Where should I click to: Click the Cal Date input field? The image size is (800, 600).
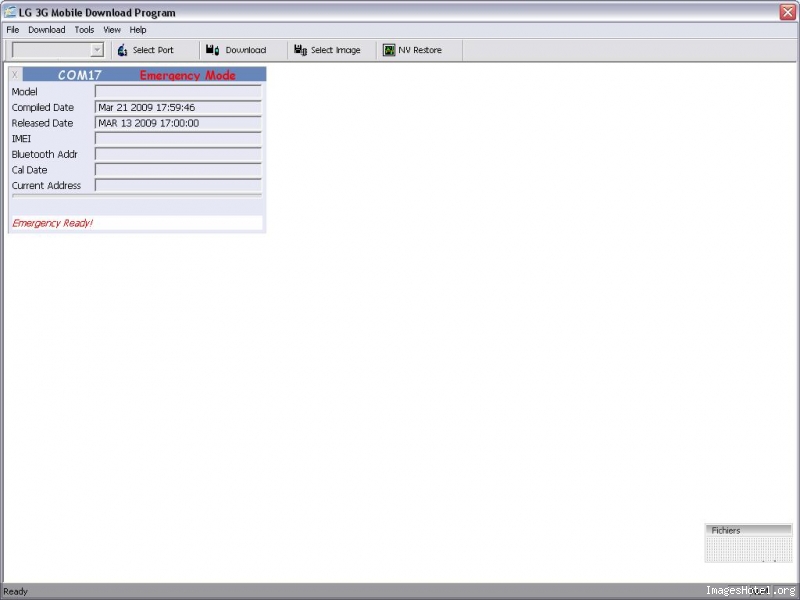point(178,170)
